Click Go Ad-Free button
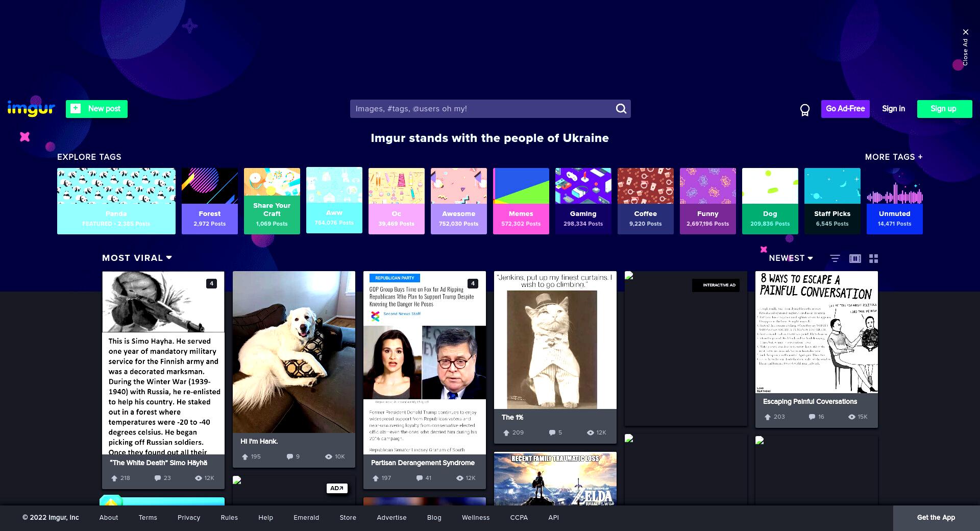Image resolution: width=980 pixels, height=531 pixels. pos(845,109)
